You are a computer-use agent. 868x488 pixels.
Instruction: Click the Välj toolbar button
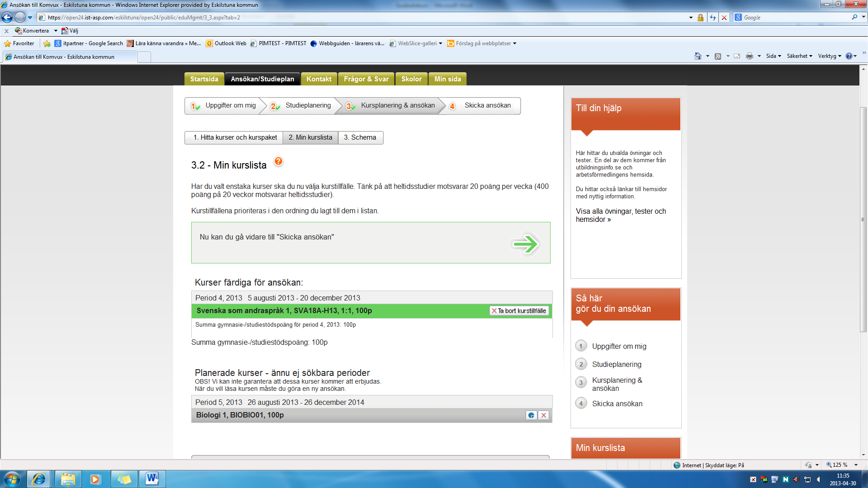[70, 31]
